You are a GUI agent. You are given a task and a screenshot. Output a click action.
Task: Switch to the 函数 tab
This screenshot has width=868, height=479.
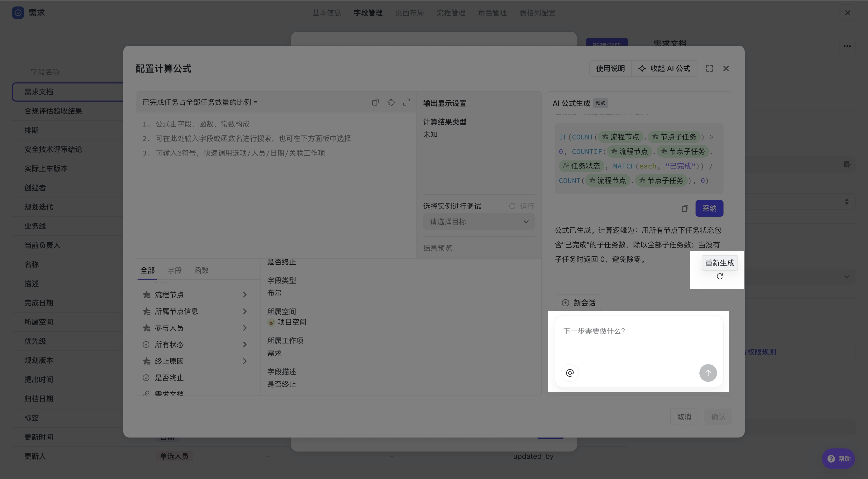pyautogui.click(x=201, y=271)
